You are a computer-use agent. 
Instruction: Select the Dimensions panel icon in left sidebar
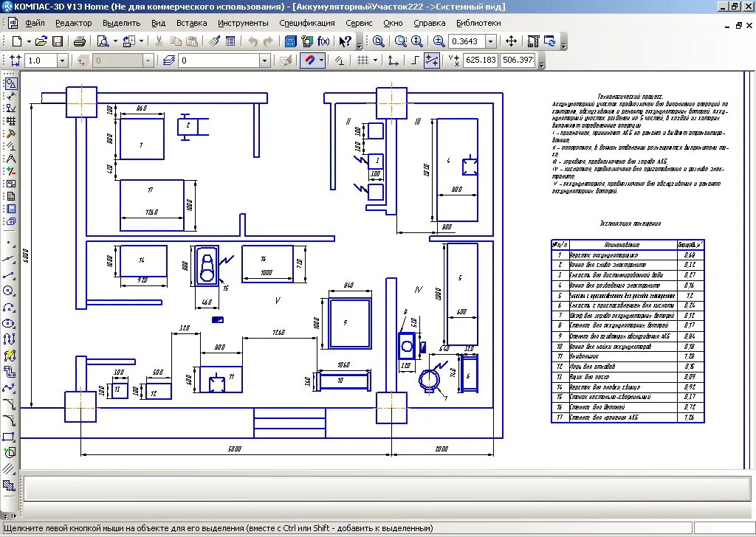10,97
